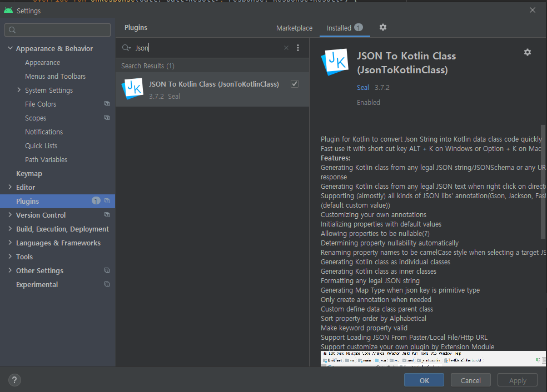
Task: Click the magnifier icon in plugin search
Action: tap(126, 48)
